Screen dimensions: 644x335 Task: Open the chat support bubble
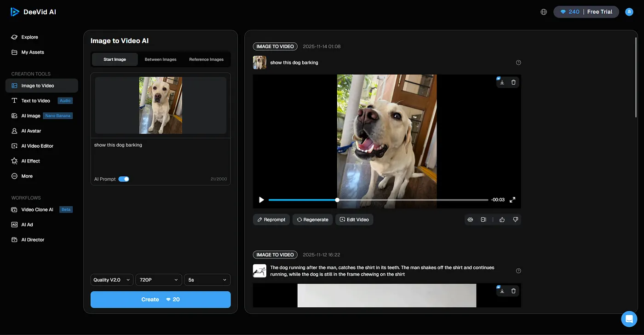tap(629, 319)
